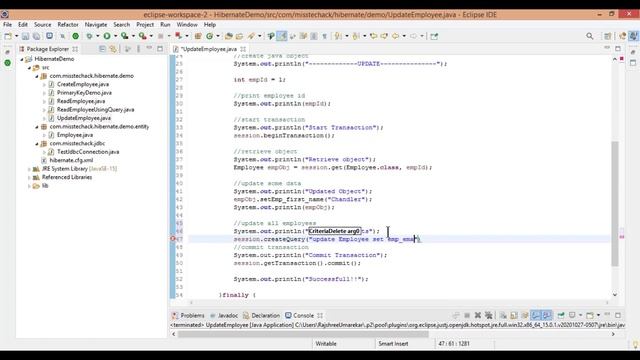Click the error marker on line 47
This screenshot has height=360, width=640.
tap(173, 239)
